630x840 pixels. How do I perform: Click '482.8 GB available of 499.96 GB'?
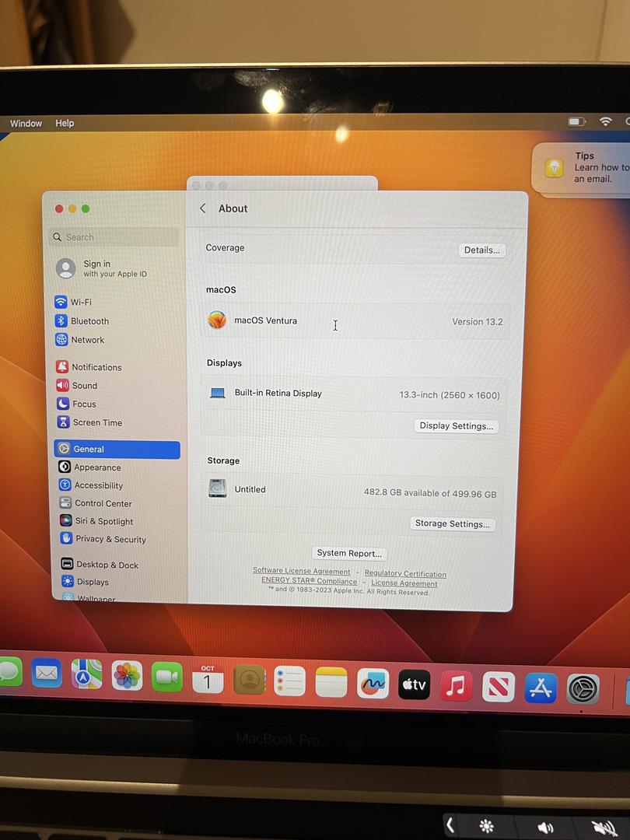click(x=430, y=493)
